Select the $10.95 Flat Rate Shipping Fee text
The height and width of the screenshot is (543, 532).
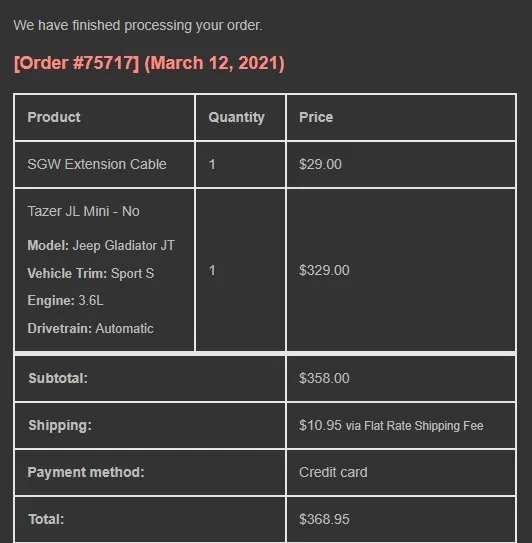(391, 426)
